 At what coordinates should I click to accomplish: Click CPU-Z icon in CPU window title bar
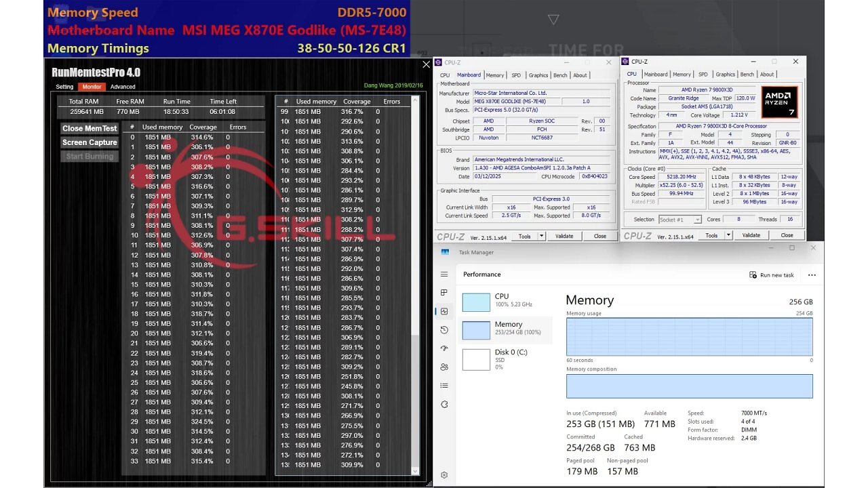[626, 62]
